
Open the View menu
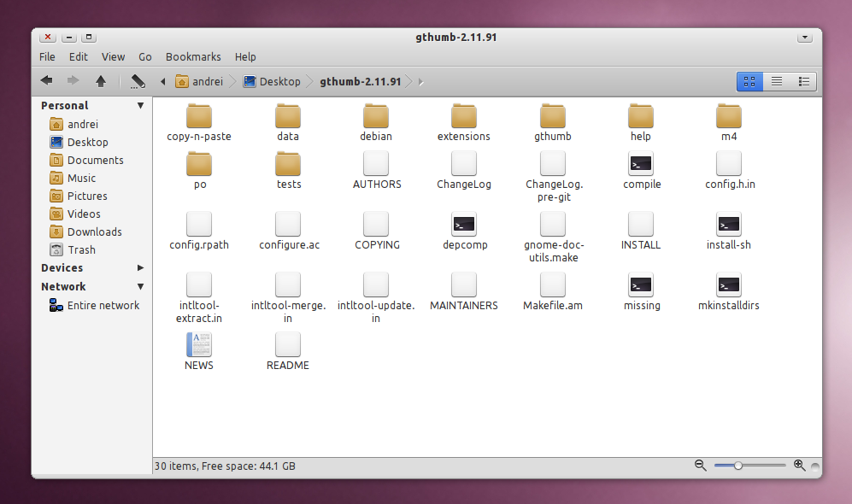[x=113, y=56]
